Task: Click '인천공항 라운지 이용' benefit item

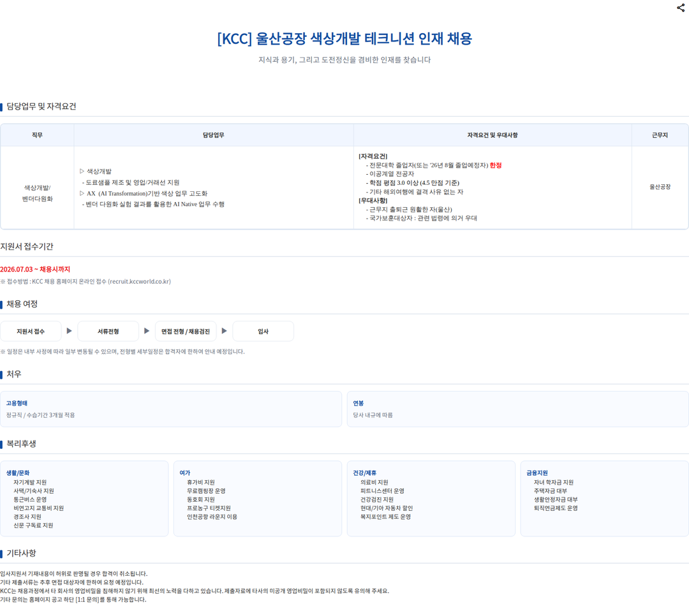Action: (x=212, y=517)
